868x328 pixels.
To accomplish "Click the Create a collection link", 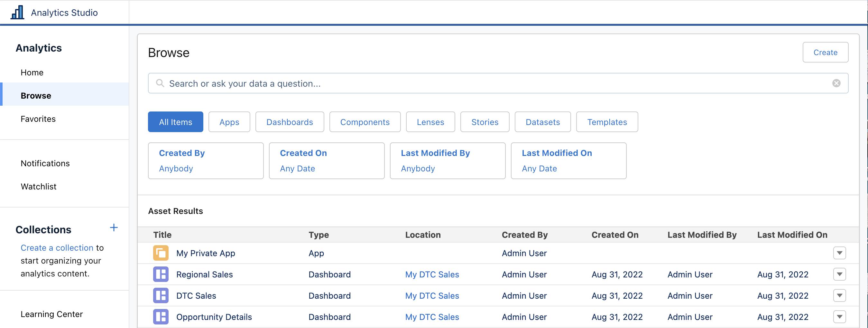I will tap(57, 248).
